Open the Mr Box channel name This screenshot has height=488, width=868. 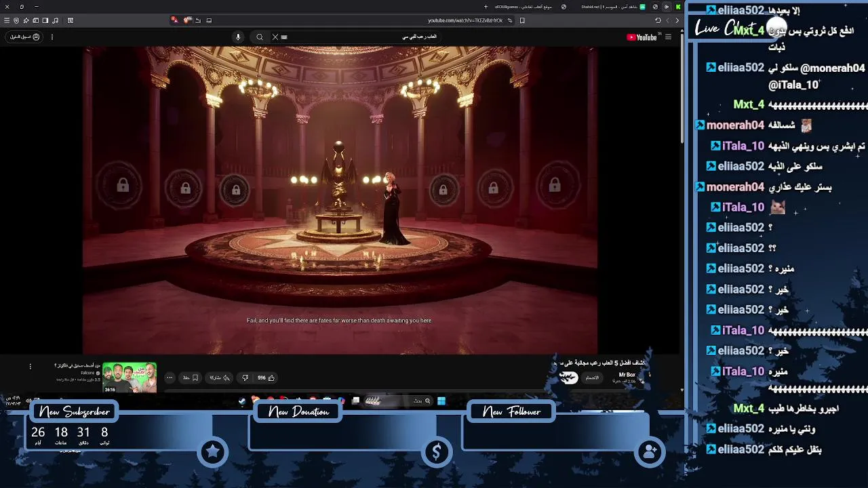627,375
